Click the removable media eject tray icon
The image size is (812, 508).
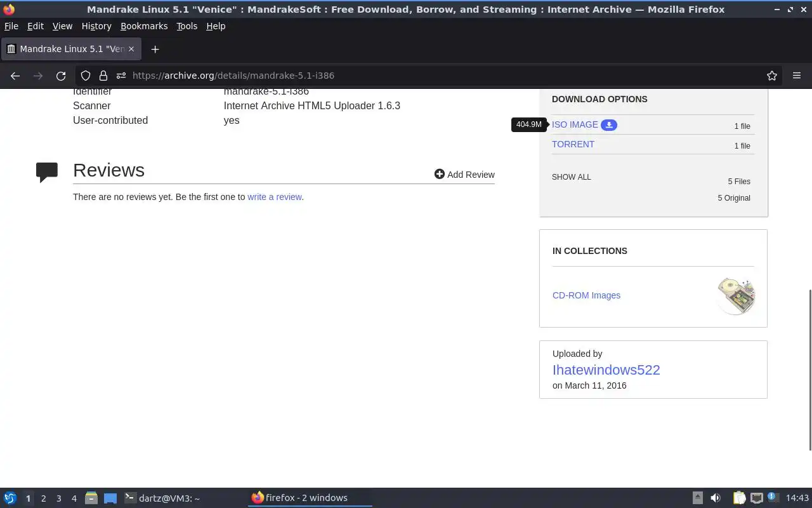click(x=697, y=498)
